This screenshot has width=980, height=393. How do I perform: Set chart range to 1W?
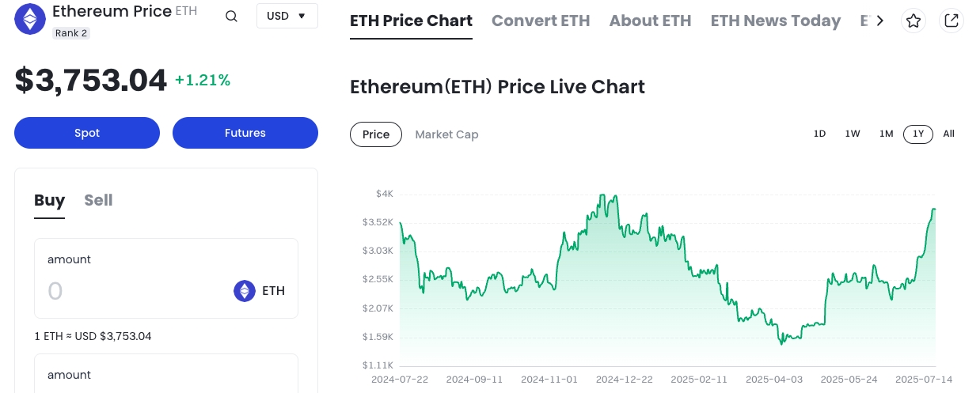(853, 134)
